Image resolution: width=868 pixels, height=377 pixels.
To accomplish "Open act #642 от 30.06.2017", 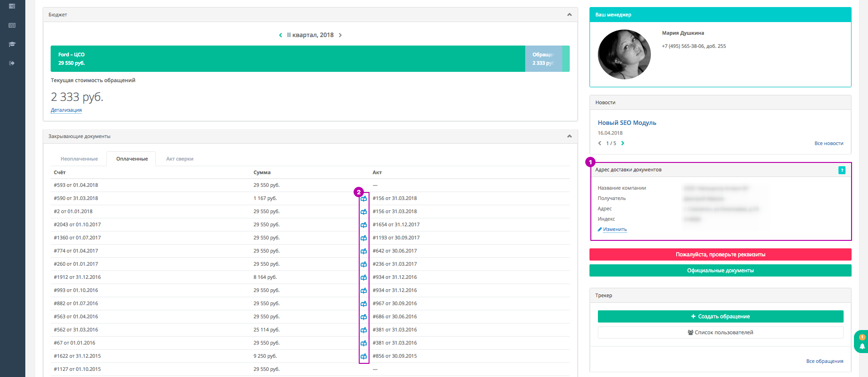I will [x=395, y=251].
